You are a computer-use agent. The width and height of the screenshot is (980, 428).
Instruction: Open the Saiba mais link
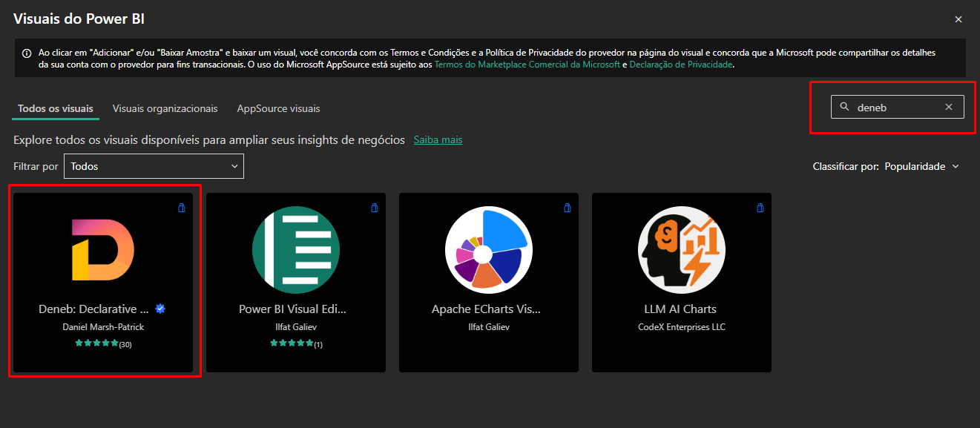[x=437, y=139]
